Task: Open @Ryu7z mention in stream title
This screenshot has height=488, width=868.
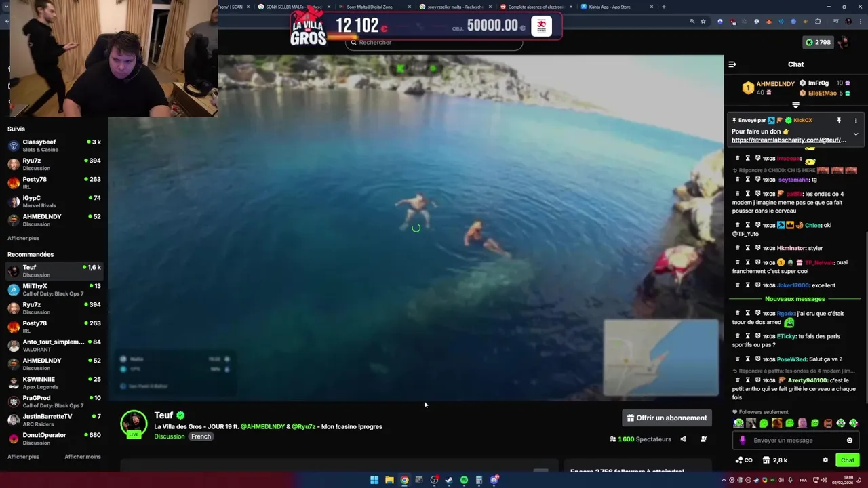Action: 304,426
